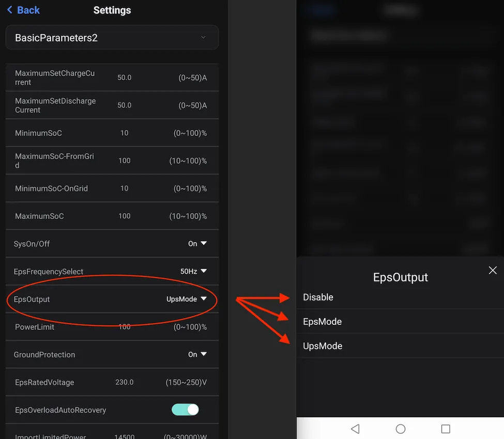The width and height of the screenshot is (504, 439).
Task: Edit ImportLimitedPower value 14500
Action: tap(125, 436)
